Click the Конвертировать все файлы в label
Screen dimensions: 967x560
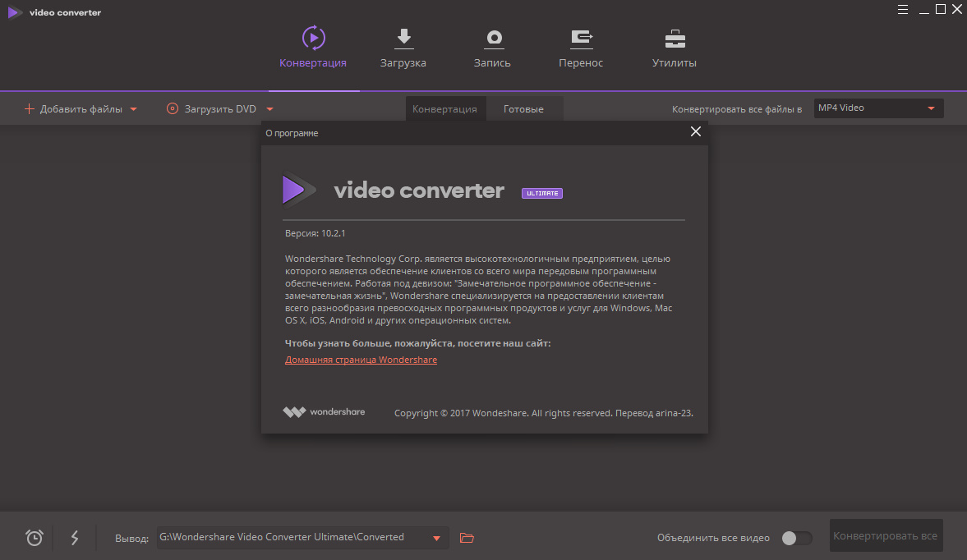tap(737, 109)
